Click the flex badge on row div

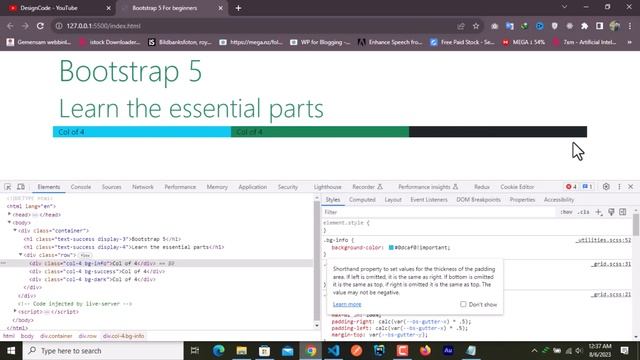[x=85, y=255]
